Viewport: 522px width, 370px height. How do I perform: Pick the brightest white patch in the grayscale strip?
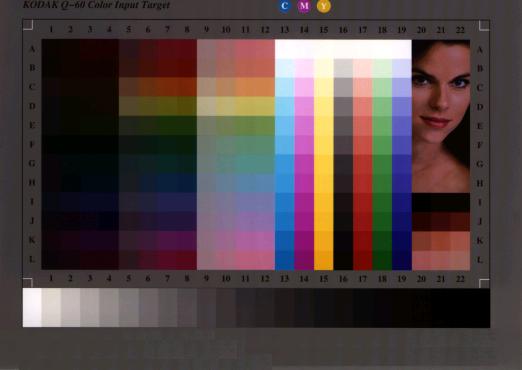point(32,307)
